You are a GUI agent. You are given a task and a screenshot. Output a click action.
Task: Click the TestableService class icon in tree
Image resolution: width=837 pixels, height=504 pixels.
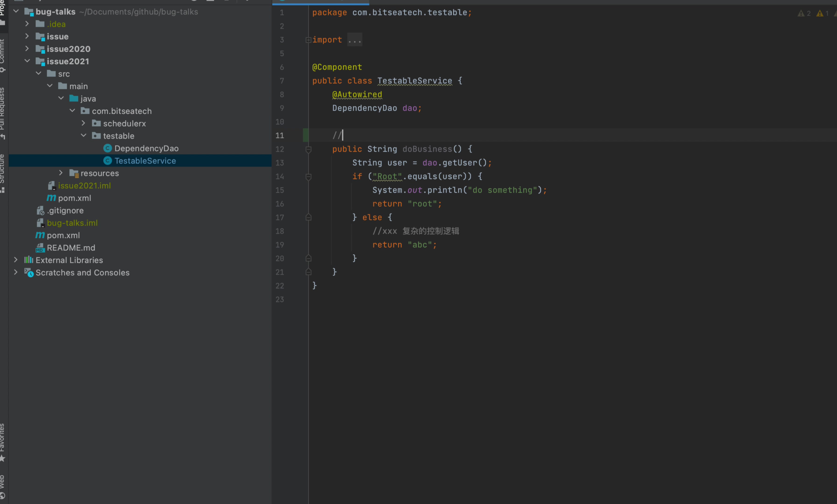pos(107,161)
